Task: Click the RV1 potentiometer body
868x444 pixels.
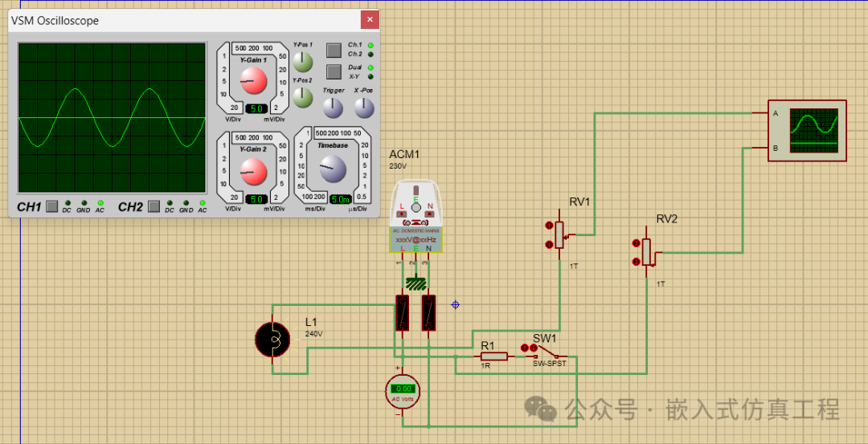Action: pyautogui.click(x=559, y=234)
